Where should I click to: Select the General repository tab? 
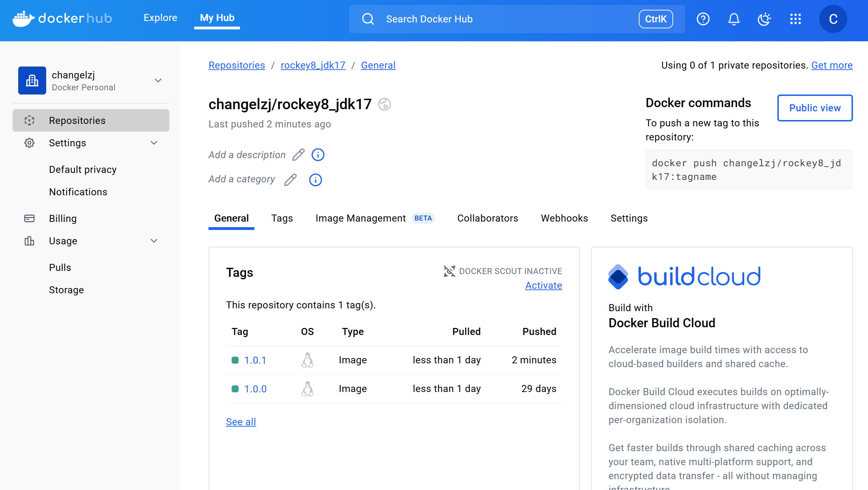(231, 218)
